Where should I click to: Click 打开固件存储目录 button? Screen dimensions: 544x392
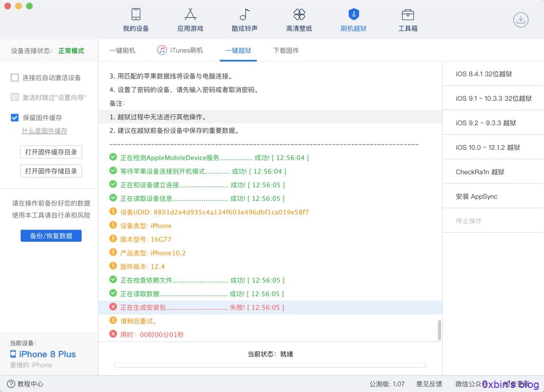click(x=51, y=171)
